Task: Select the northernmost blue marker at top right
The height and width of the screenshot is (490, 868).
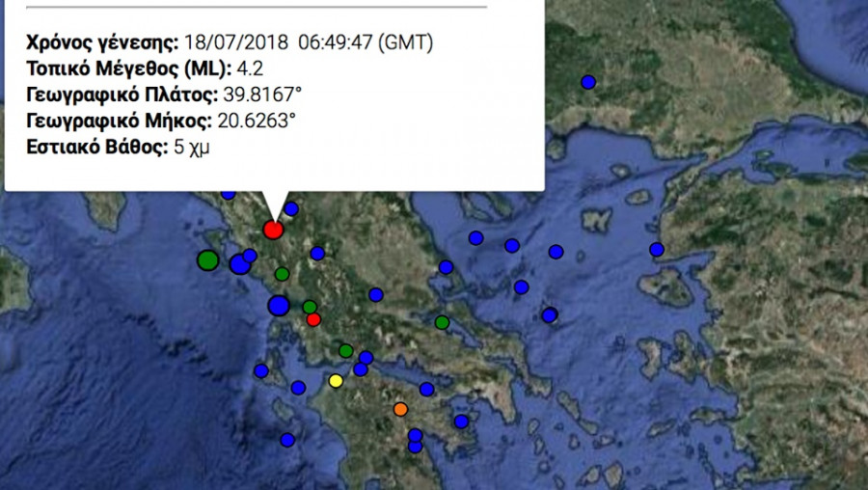Action: (x=587, y=82)
